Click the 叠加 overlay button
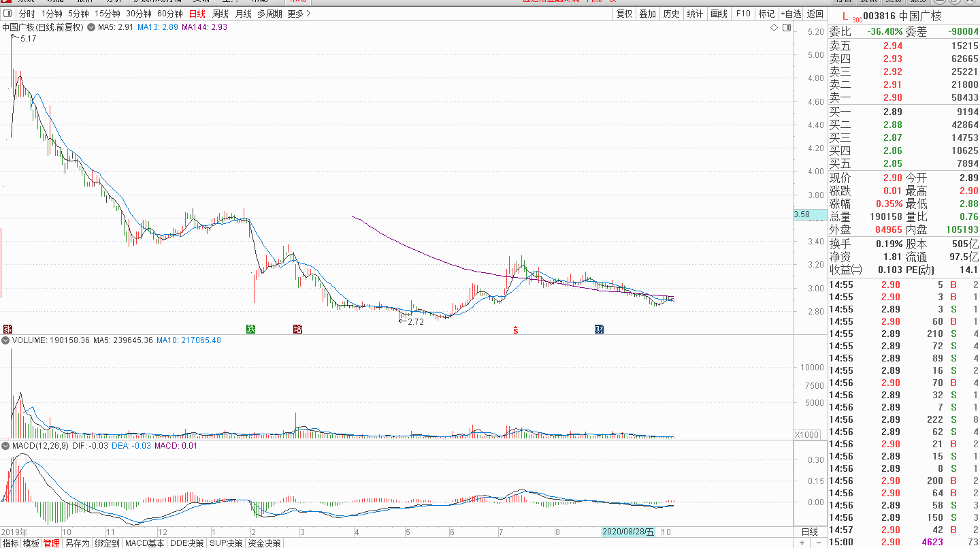The width and height of the screenshot is (980, 548). (647, 14)
